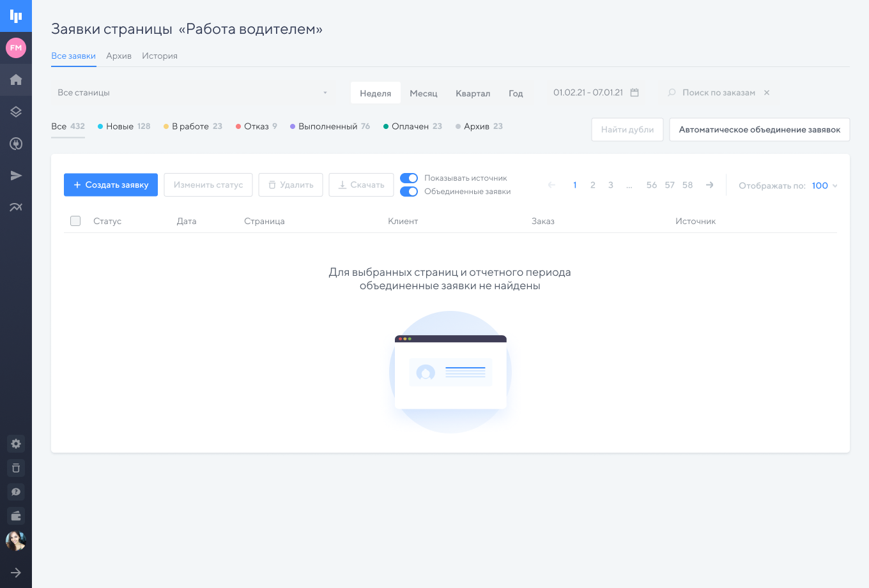Open the analytics chart sidebar icon
The image size is (869, 588).
16,207
